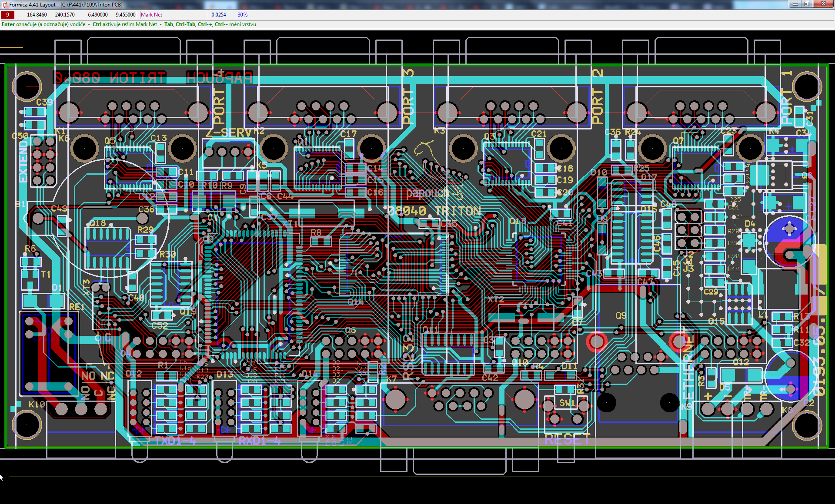The image size is (835, 504).
Task: Click the D4 diode label
Action: click(750, 224)
